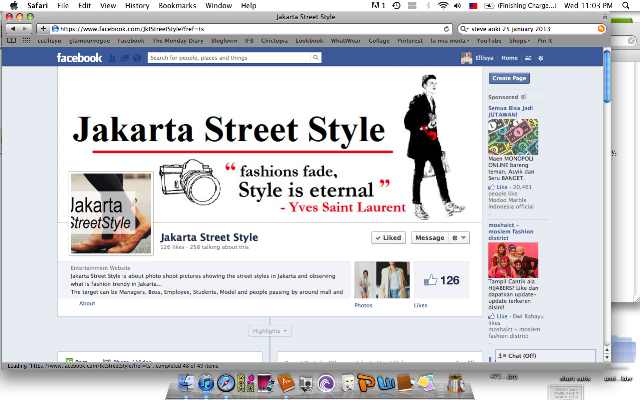
Task: Open Safari reading list icon
Action: (x=12, y=40)
